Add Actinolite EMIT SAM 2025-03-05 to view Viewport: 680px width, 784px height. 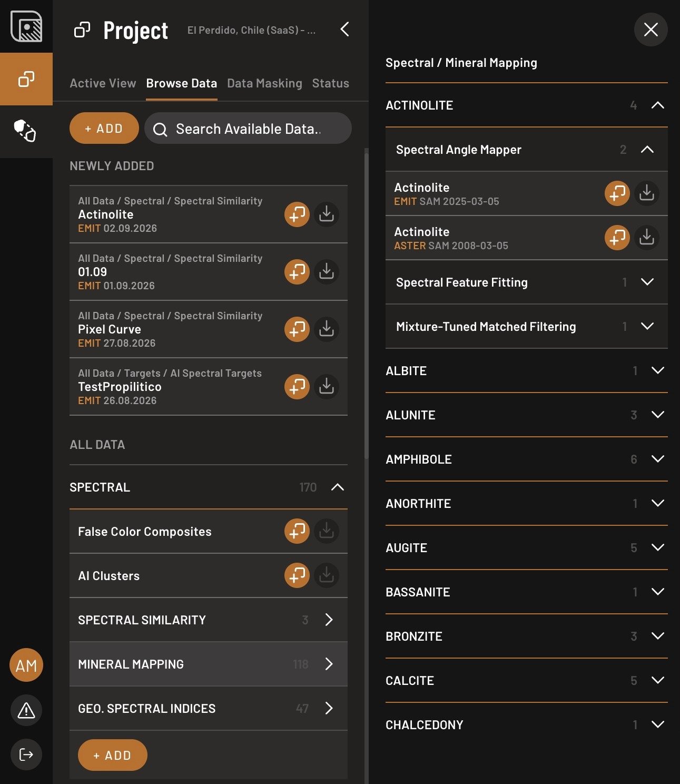[617, 193]
